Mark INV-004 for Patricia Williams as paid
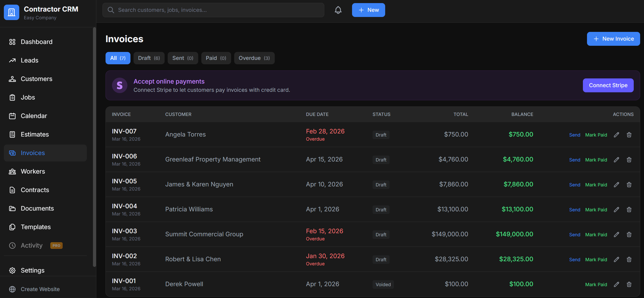 point(596,210)
